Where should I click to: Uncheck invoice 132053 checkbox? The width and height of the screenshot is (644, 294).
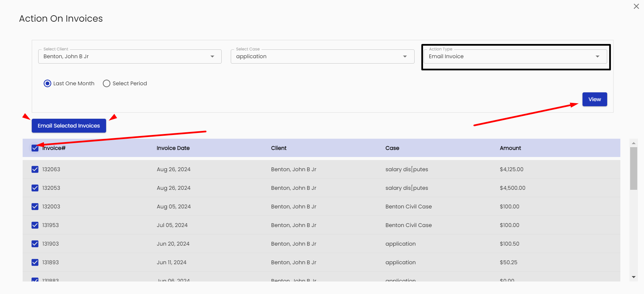[35, 188]
